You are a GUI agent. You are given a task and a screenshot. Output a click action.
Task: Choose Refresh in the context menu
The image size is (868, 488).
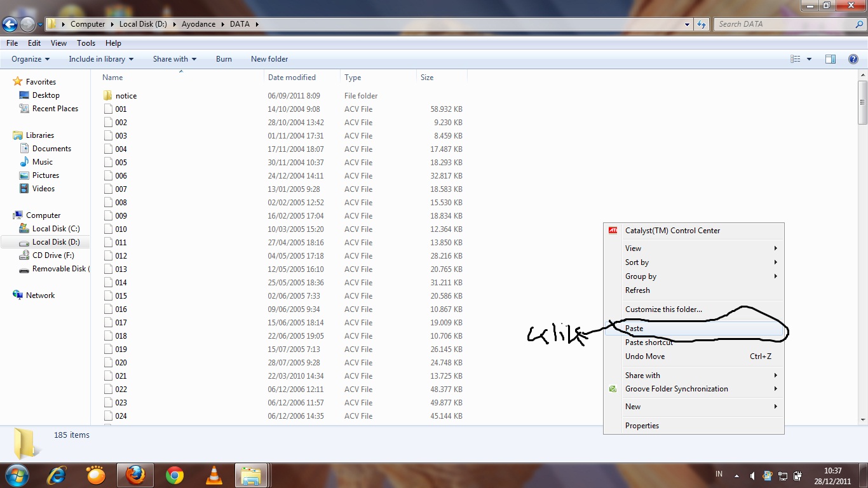pos(694,290)
